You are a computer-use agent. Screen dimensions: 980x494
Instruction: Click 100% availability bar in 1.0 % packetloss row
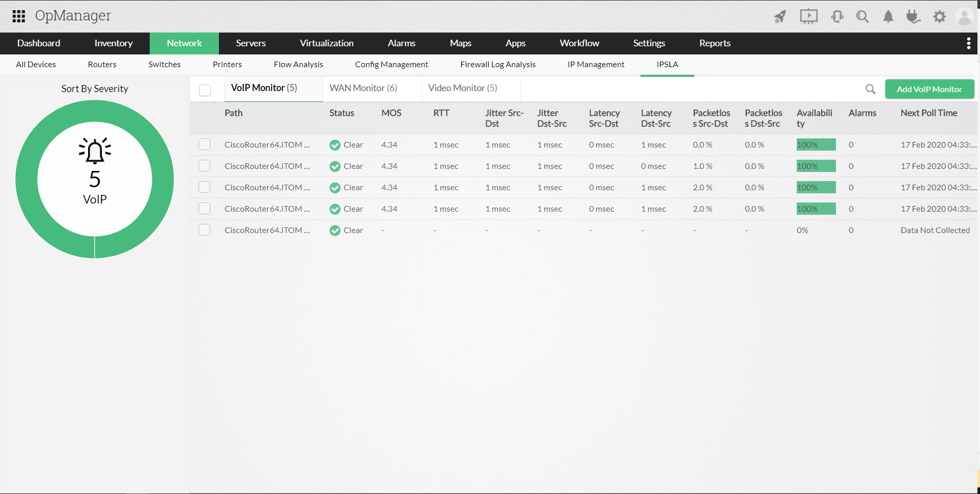tap(816, 166)
